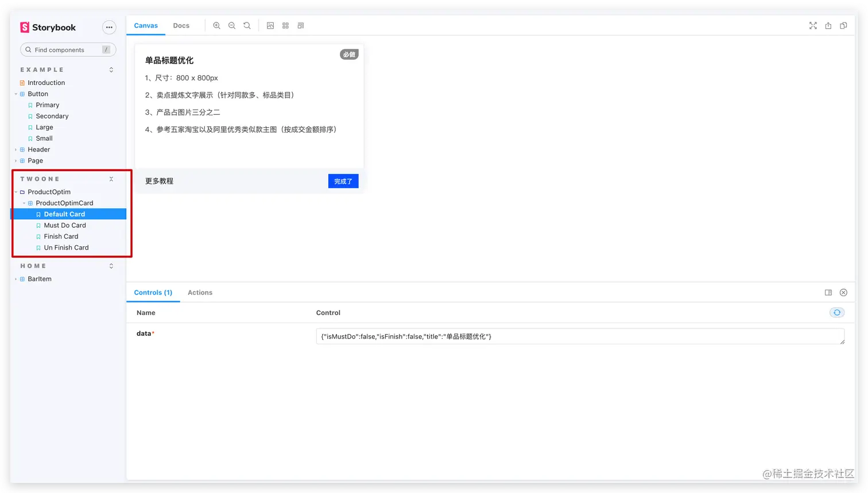Edit the data JSON field
This screenshot has width=868, height=493.
tap(580, 337)
